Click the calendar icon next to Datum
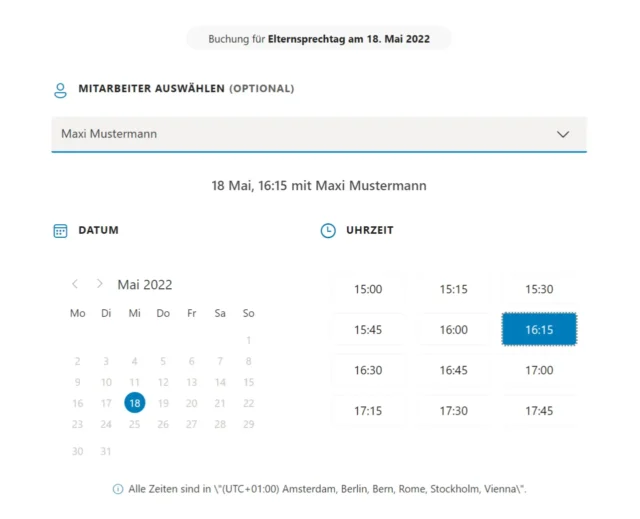 point(60,230)
